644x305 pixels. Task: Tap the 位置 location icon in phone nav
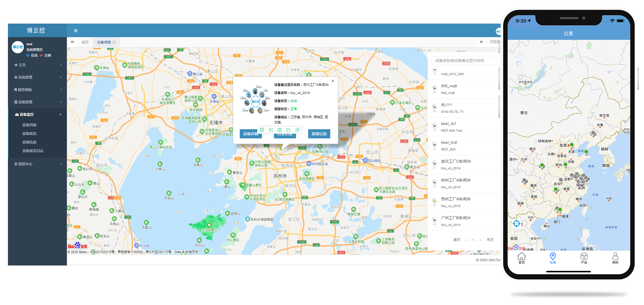pos(553,258)
